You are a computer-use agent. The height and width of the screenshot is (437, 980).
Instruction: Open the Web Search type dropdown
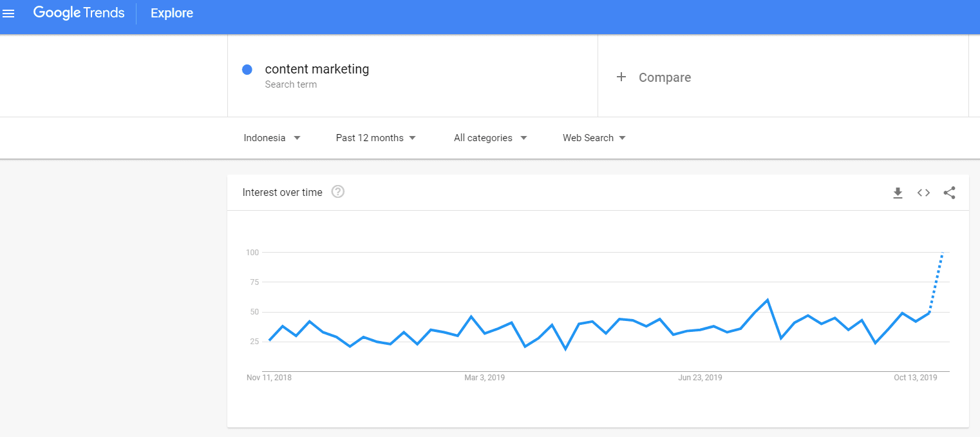point(594,138)
